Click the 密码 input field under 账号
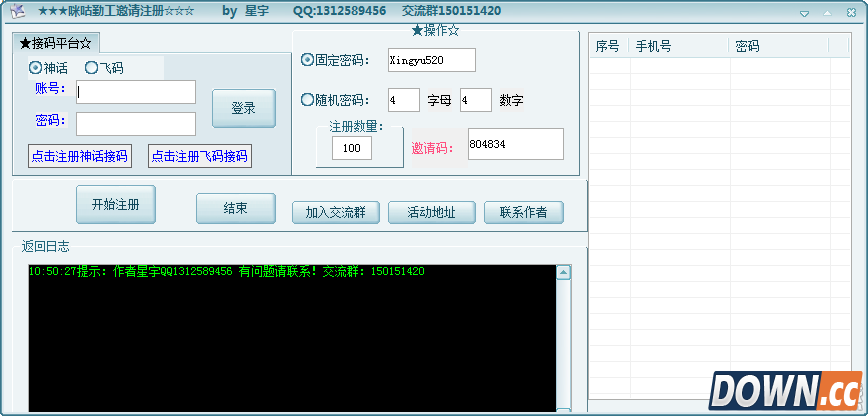Image resolution: width=868 pixels, height=416 pixels. point(136,124)
